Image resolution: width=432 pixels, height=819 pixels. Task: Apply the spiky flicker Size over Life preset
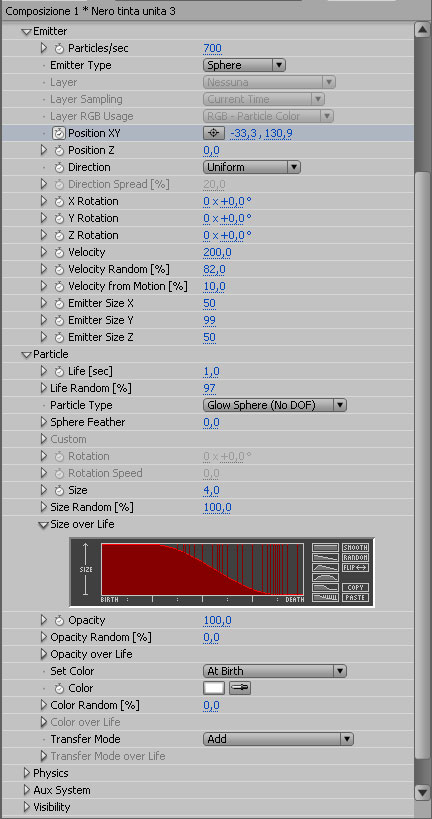[x=325, y=598]
